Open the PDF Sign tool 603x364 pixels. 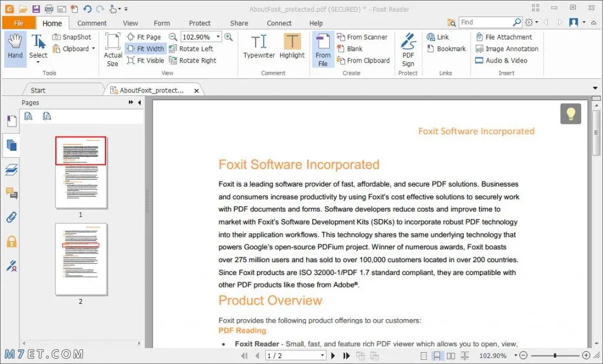click(x=408, y=50)
